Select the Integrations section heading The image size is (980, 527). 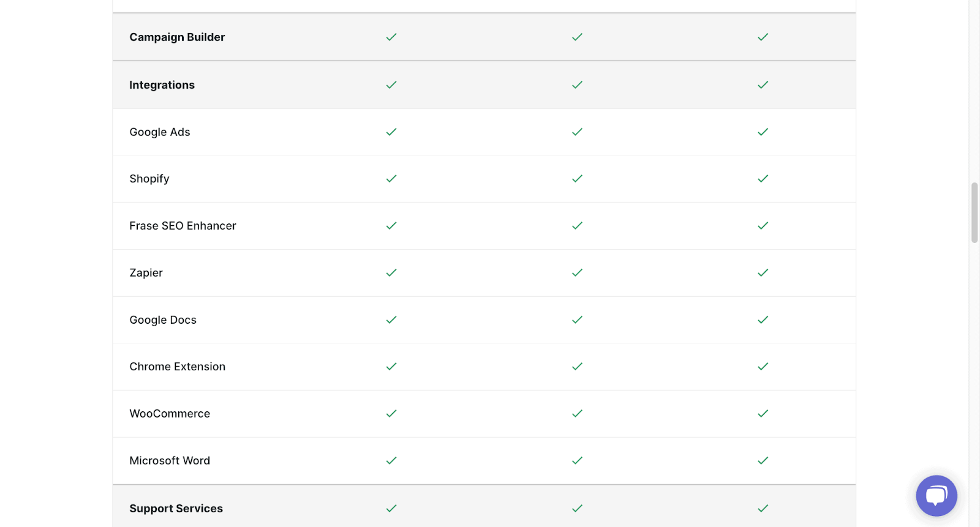click(162, 85)
